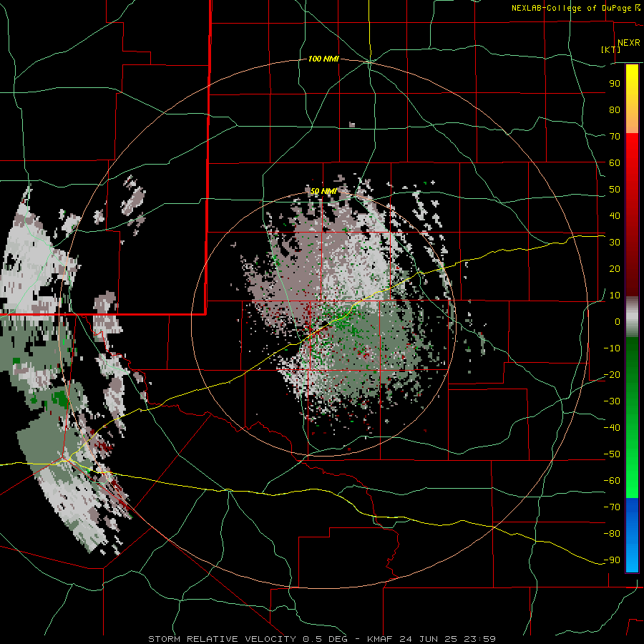Click the 100 NMI range ring label

click(323, 59)
